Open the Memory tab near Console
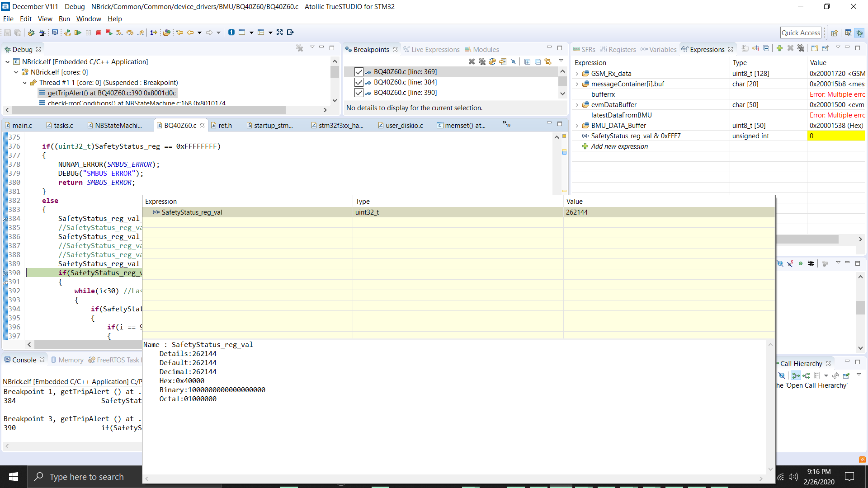The height and width of the screenshot is (488, 868). 67,360
